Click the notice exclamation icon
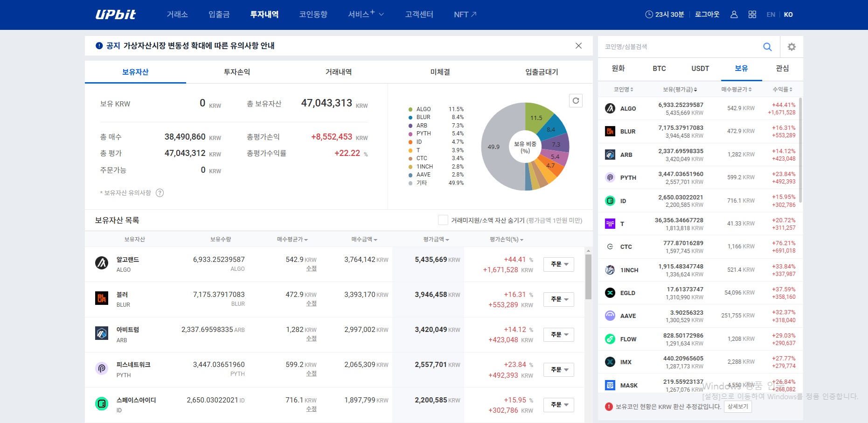 99,46
